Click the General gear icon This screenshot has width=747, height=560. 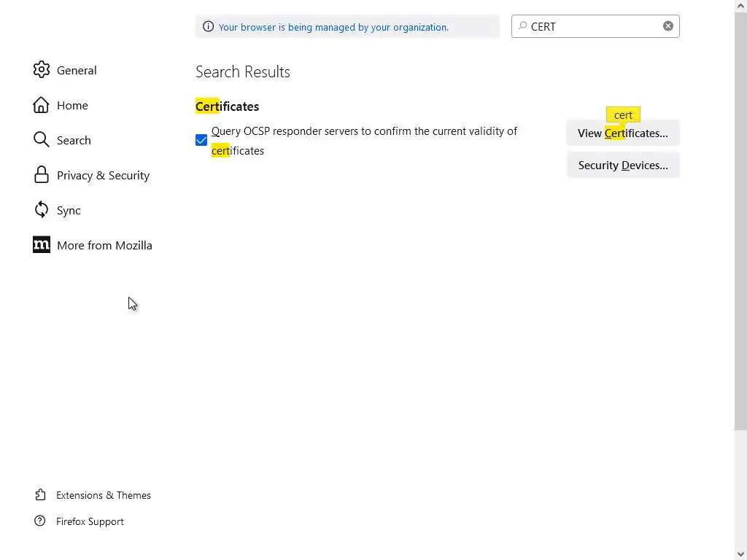(x=42, y=70)
